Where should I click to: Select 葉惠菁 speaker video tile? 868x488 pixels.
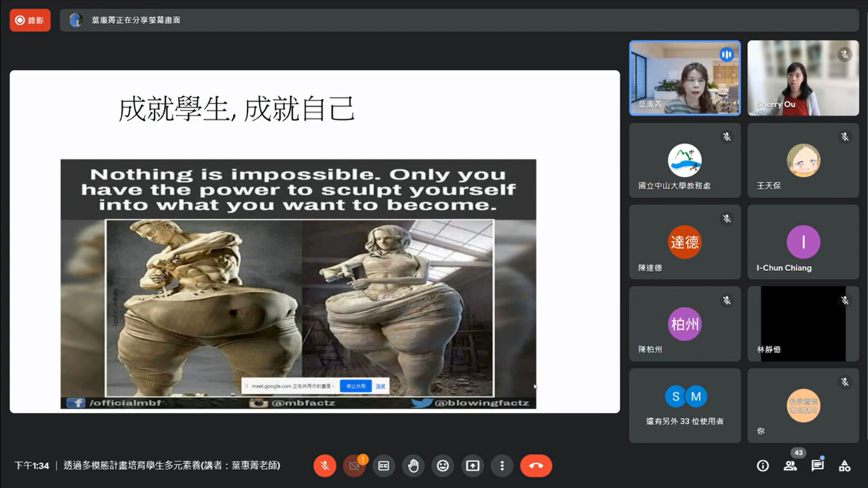point(685,78)
